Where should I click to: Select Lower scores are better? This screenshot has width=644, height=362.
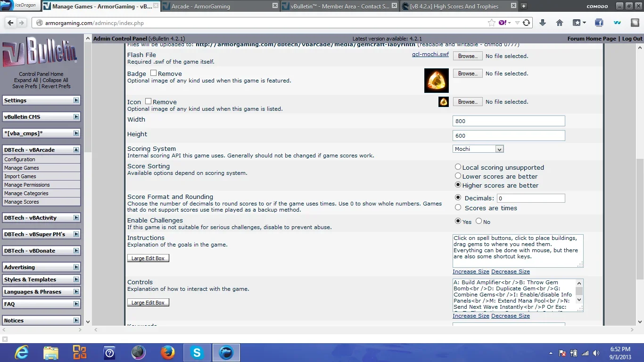pos(458,176)
